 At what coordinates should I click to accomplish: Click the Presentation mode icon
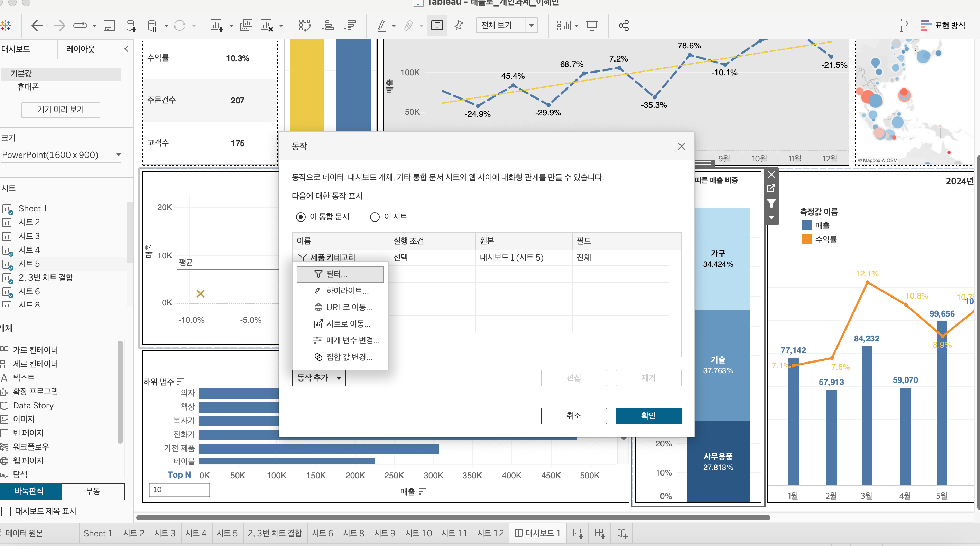click(x=592, y=26)
